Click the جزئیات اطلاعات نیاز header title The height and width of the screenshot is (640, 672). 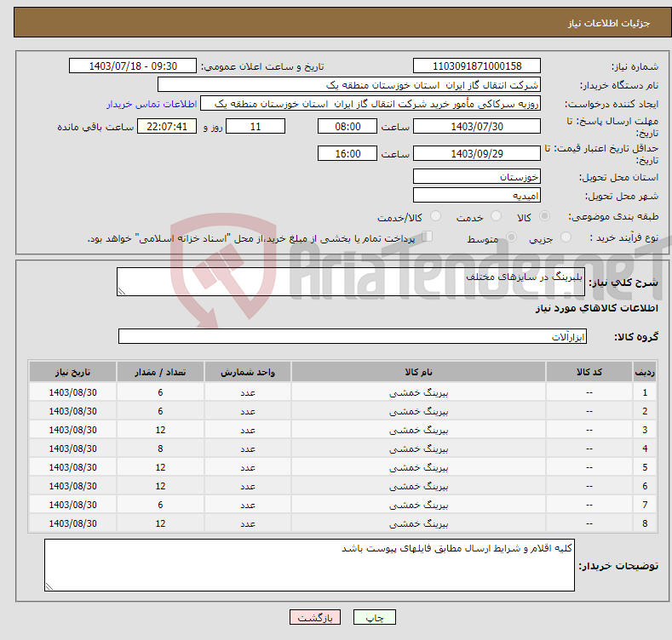[x=609, y=23]
